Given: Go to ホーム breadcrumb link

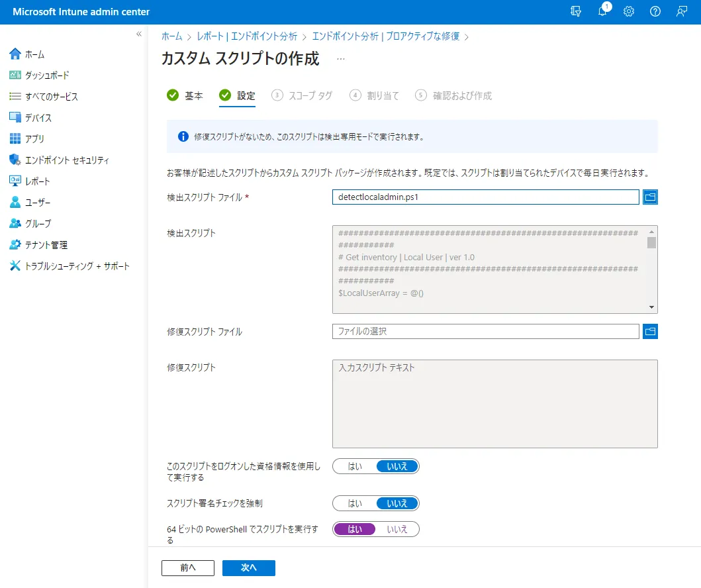Looking at the screenshot, I should 171,36.
